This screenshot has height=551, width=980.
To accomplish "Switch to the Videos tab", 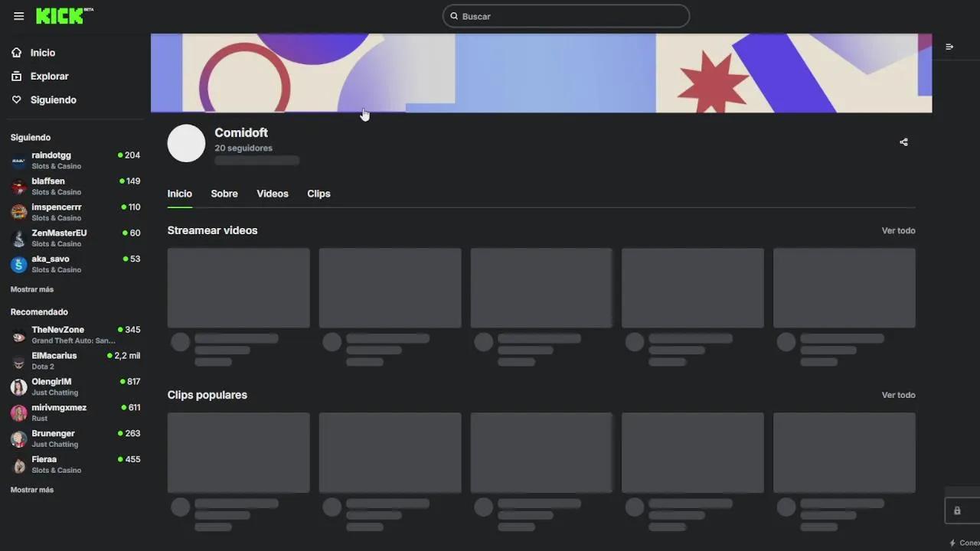I will (x=273, y=194).
